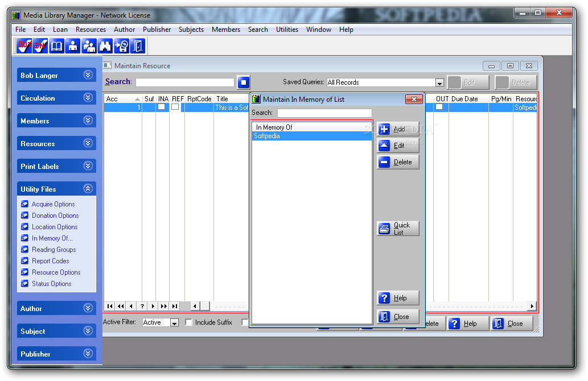Toggle INA checkbox in first resource row
Viewport: 588px width, 381px height.
[162, 107]
